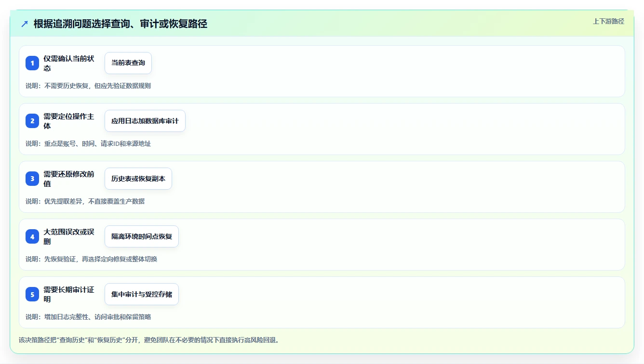Select the heading 根据追溯问题选择查询、审计或恢复路径

click(x=121, y=24)
